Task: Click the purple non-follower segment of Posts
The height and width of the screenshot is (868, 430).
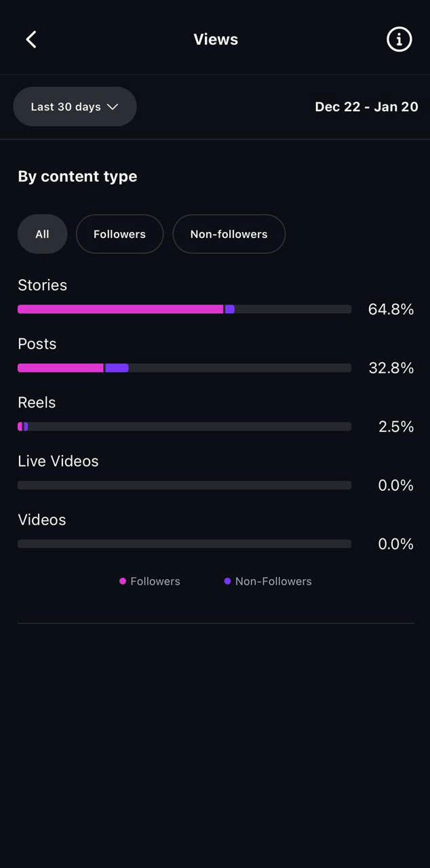Action: point(117,368)
